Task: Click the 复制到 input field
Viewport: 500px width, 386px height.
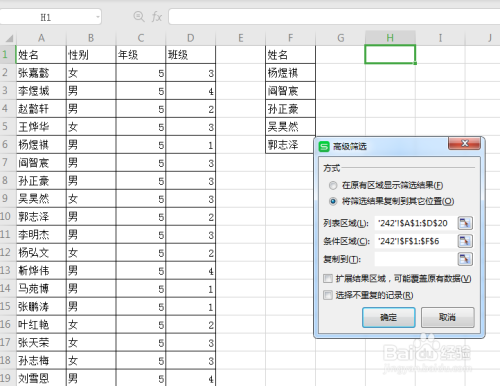Action: [x=415, y=259]
